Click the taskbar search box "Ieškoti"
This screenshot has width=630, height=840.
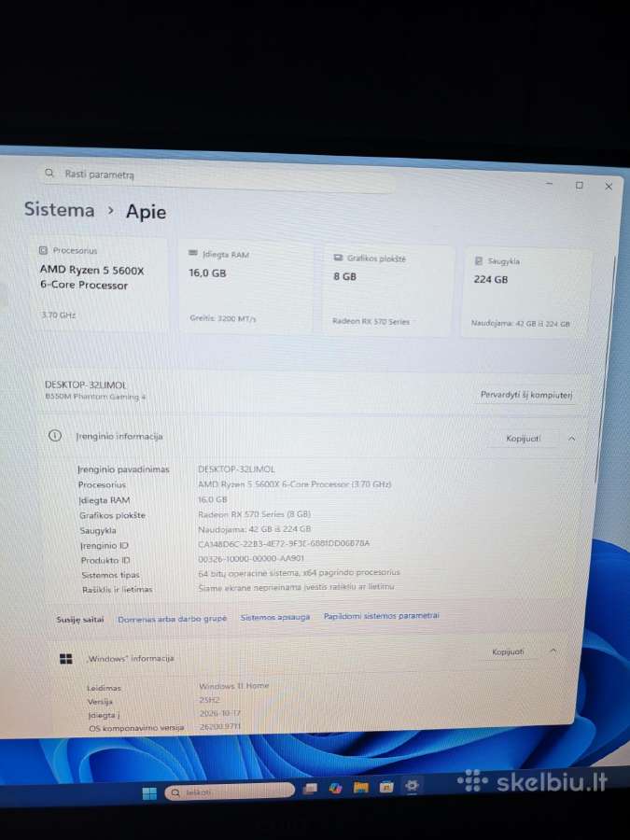click(230, 791)
